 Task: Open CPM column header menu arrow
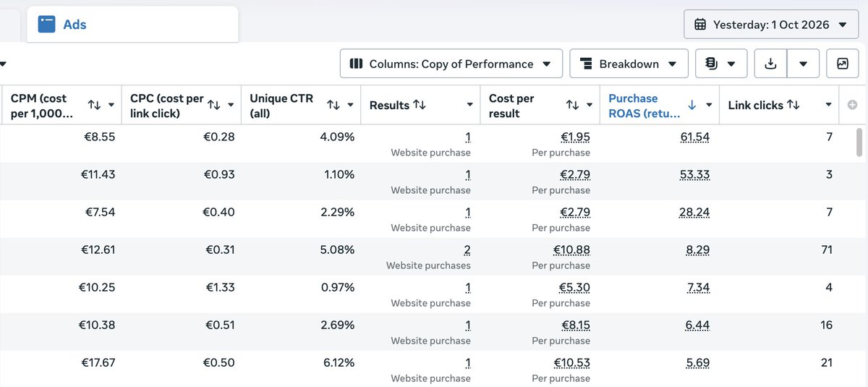(x=111, y=105)
